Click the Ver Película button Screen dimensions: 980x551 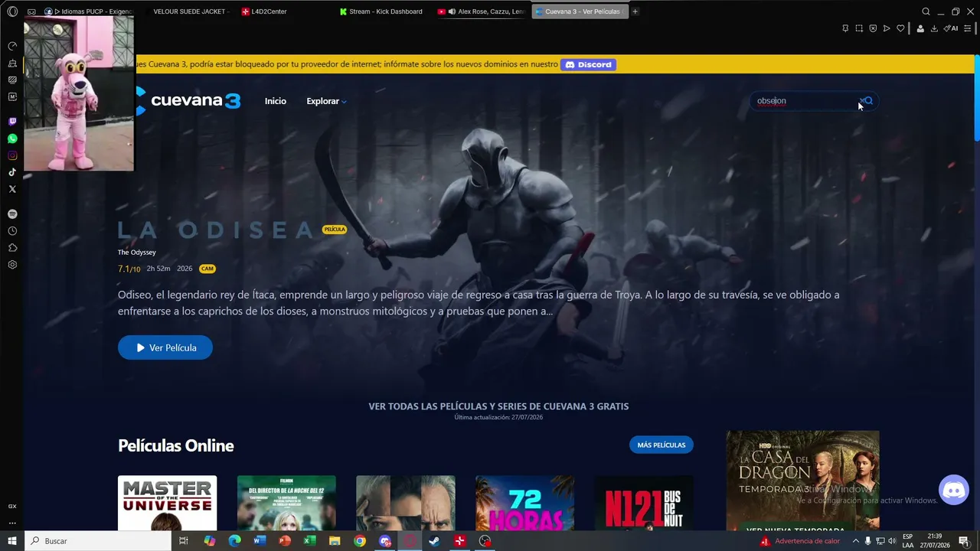pyautogui.click(x=165, y=347)
